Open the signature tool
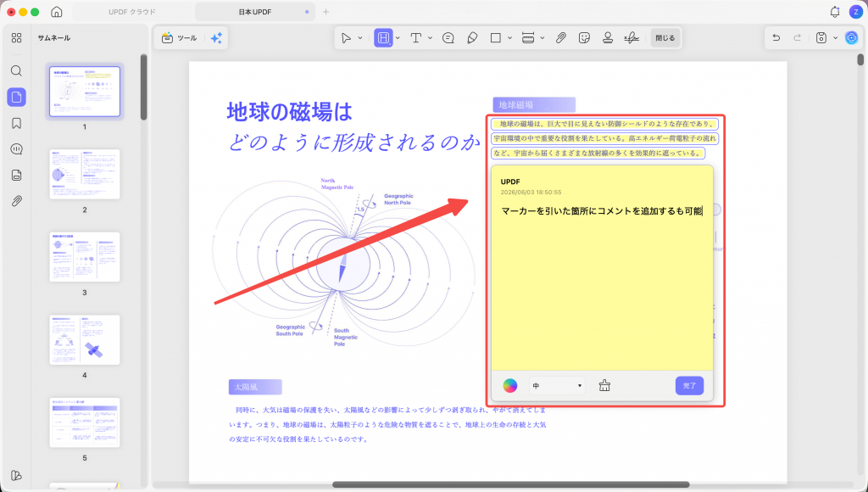 (631, 37)
